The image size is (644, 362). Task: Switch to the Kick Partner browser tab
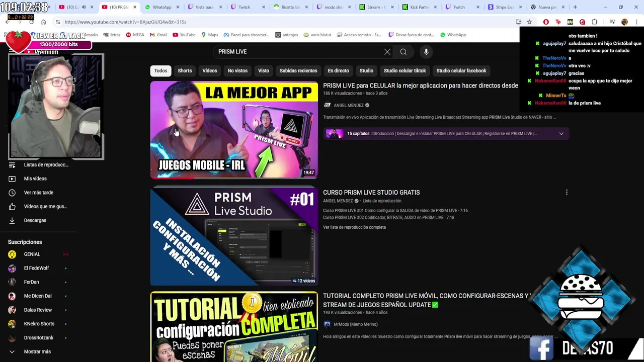tap(419, 7)
